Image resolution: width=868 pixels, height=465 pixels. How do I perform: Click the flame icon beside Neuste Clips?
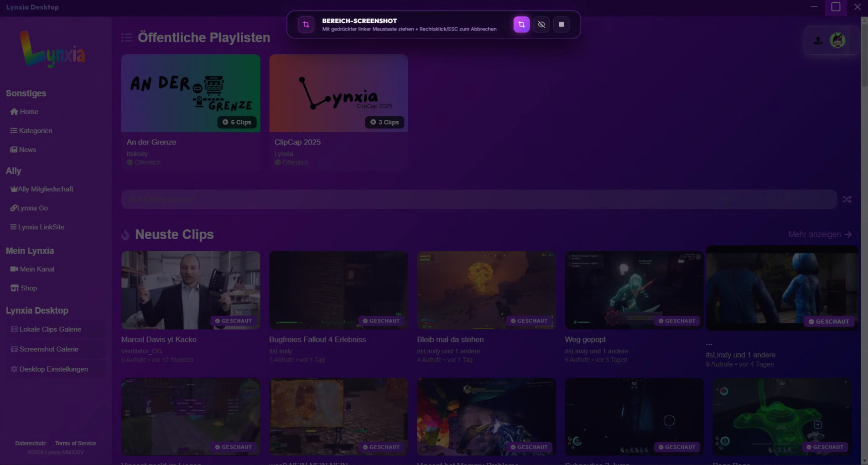click(x=125, y=235)
